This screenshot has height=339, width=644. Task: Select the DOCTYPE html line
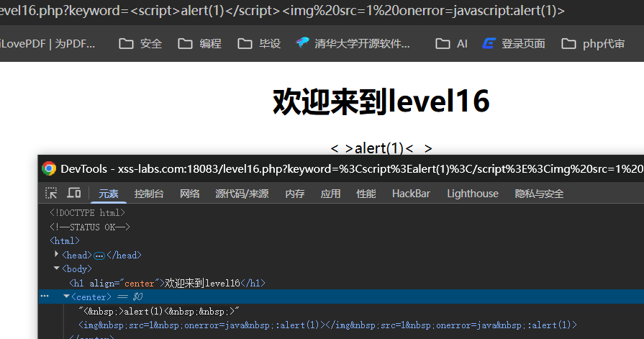[x=87, y=213]
